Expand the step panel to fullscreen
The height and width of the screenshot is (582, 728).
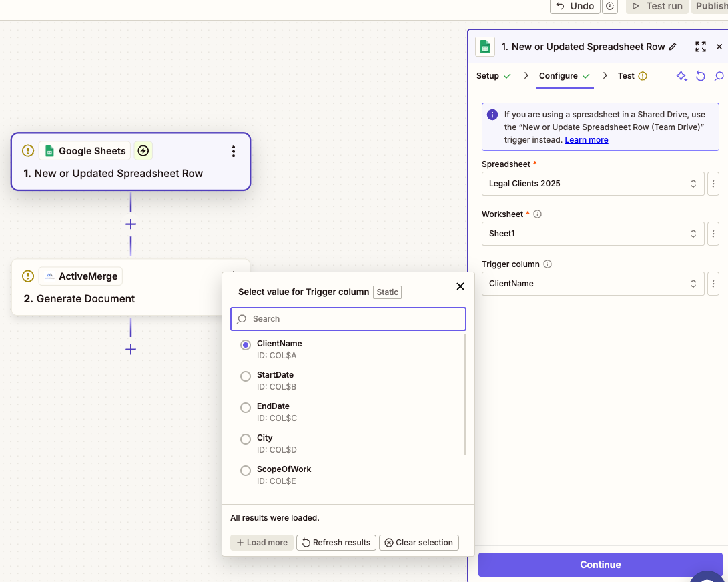[x=700, y=47]
